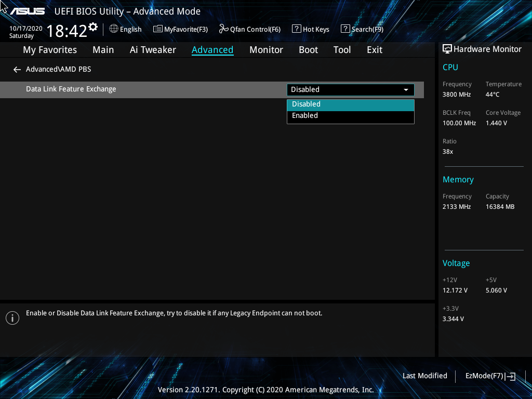The width and height of the screenshot is (532, 399).
Task: Go to the Monitor tab
Action: 266,50
